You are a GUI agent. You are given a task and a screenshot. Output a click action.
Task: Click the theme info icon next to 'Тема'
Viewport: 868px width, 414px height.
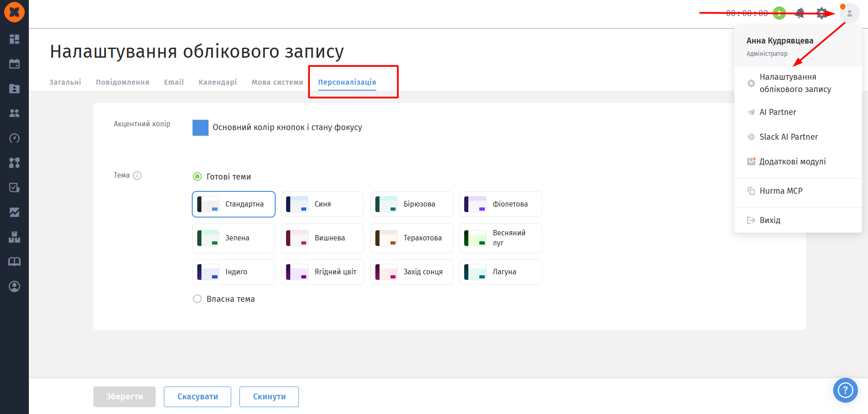pos(137,175)
